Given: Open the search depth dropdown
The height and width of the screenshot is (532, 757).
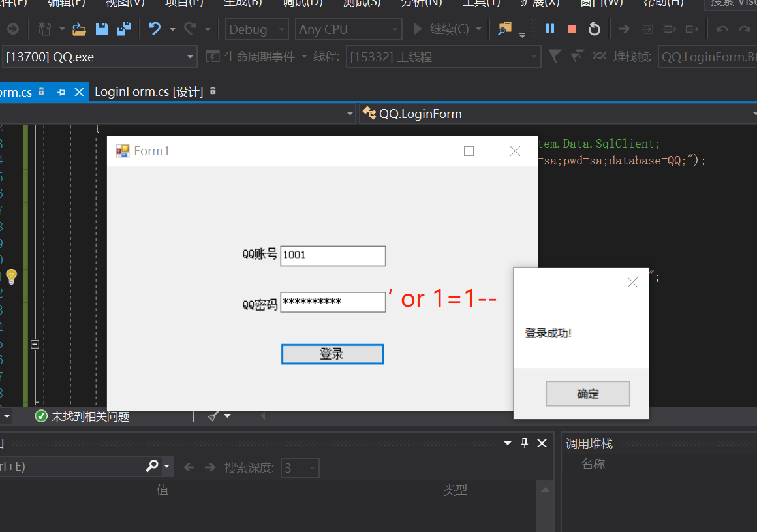Looking at the screenshot, I should point(300,468).
